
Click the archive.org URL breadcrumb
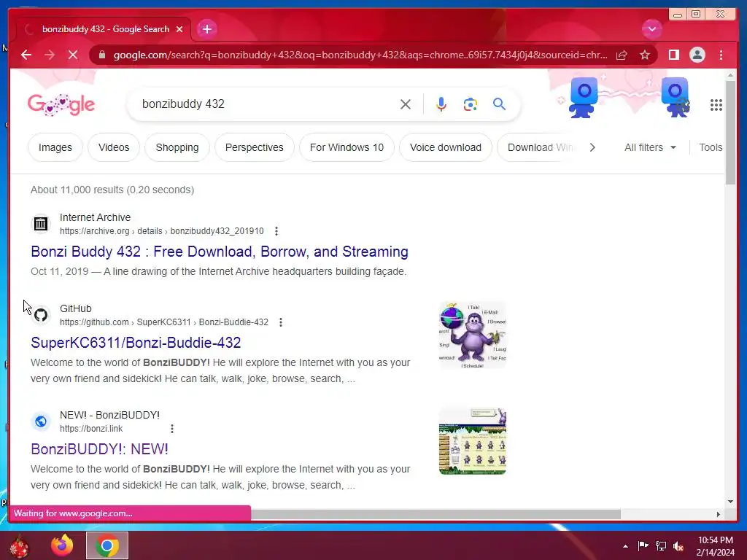pyautogui.click(x=161, y=231)
